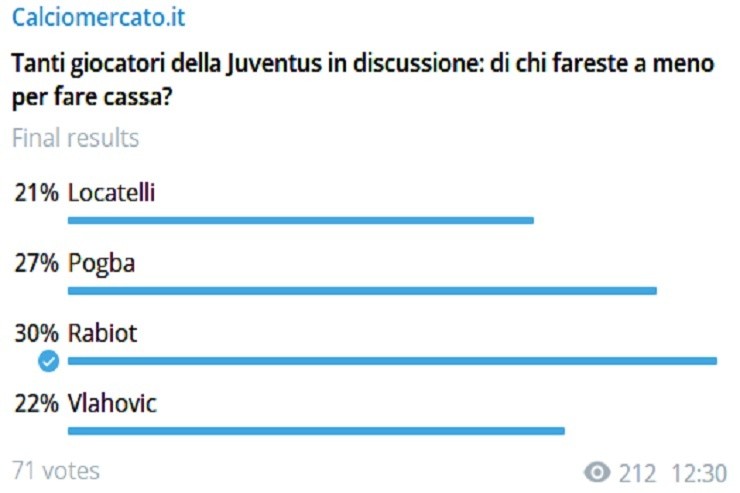Select the Rabiot poll option
The height and width of the screenshot is (493, 740).
[x=102, y=334]
